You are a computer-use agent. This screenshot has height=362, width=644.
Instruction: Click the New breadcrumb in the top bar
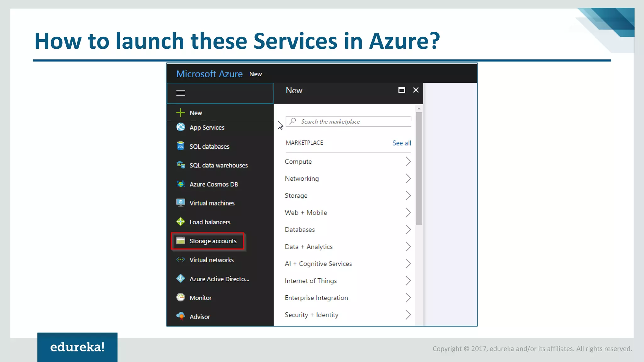(255, 74)
